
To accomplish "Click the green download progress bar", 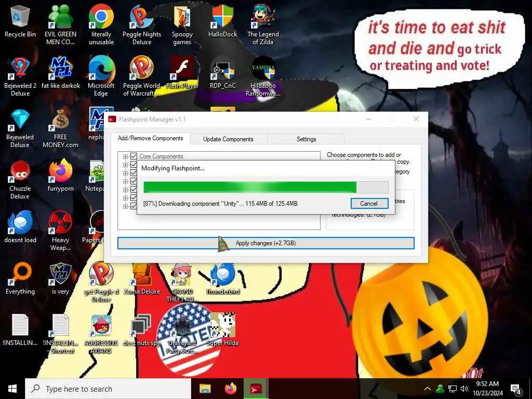I will [x=265, y=187].
